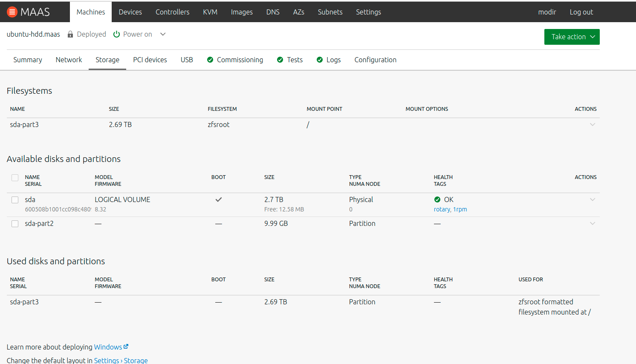This screenshot has height=364, width=636.
Task: Expand the power state chevron menu
Action: pyautogui.click(x=163, y=35)
